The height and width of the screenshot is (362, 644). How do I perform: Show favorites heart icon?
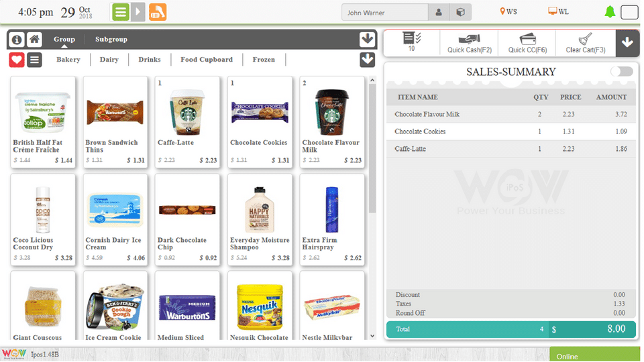[17, 60]
